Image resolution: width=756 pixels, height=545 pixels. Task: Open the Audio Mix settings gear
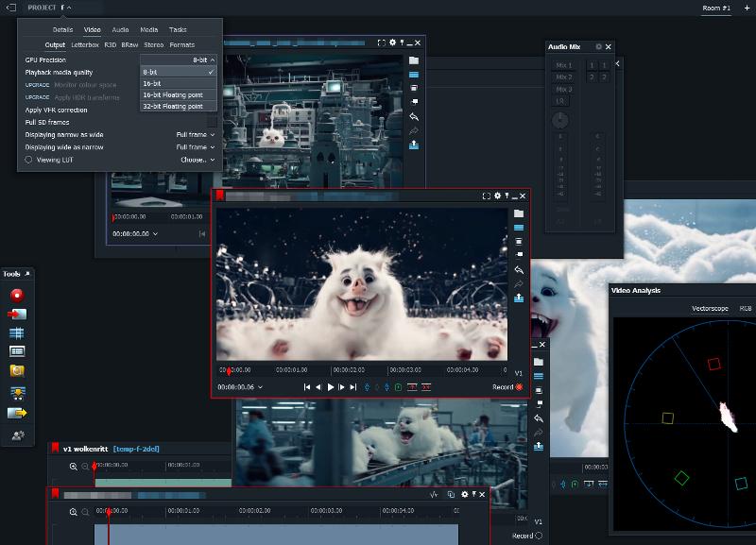coord(598,46)
